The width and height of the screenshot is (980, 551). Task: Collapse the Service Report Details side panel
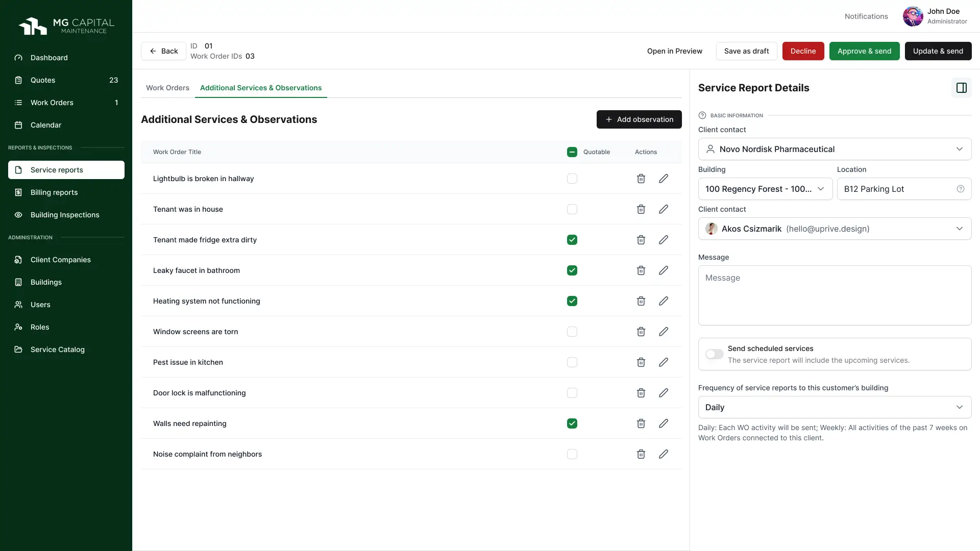coord(961,88)
